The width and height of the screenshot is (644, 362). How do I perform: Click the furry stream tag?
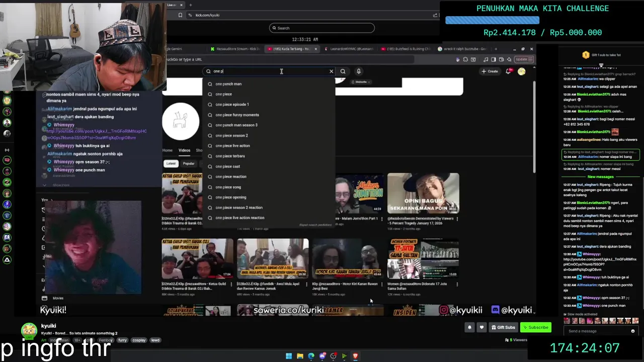[x=122, y=340]
